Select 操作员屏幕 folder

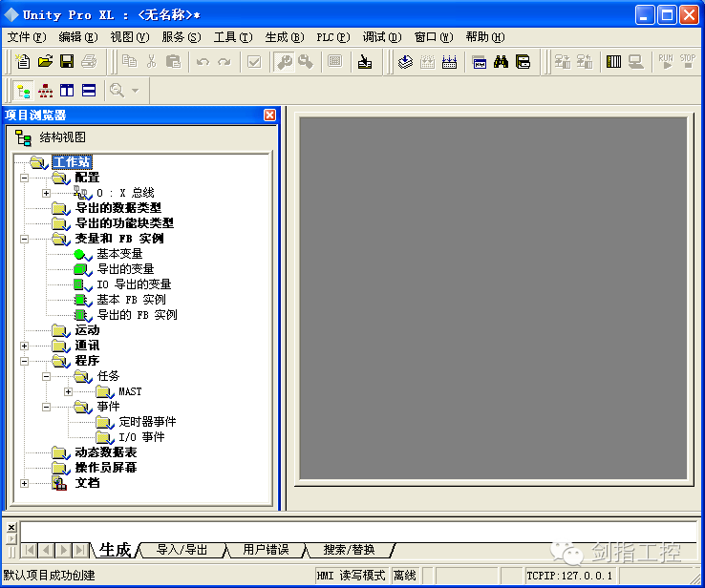point(106,468)
